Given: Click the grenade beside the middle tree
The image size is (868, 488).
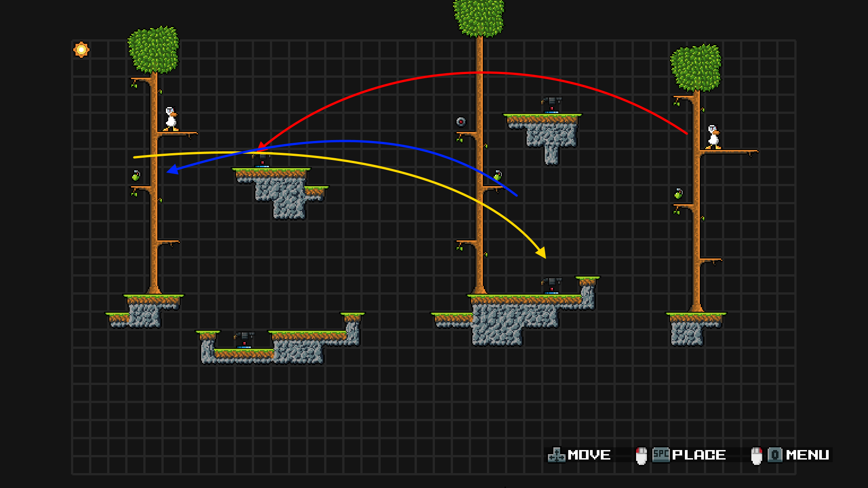Looking at the screenshot, I should [497, 175].
